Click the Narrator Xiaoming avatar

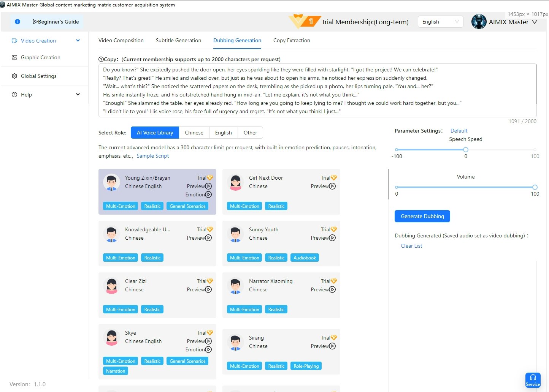click(x=235, y=286)
